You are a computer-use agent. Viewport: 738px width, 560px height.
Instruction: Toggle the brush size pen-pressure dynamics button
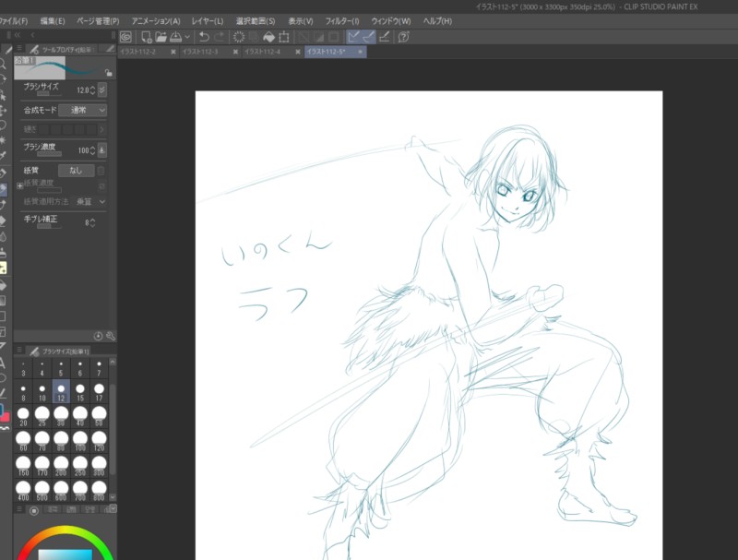(102, 89)
